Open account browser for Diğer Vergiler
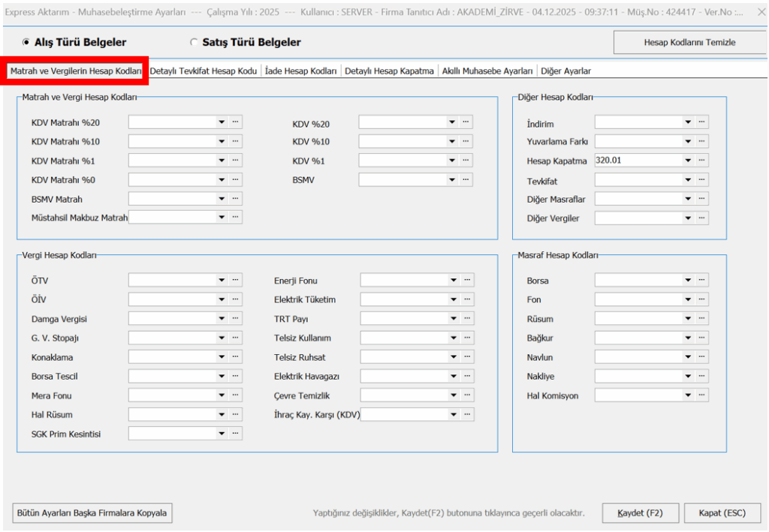Viewport: 769px width, 532px height. [702, 218]
